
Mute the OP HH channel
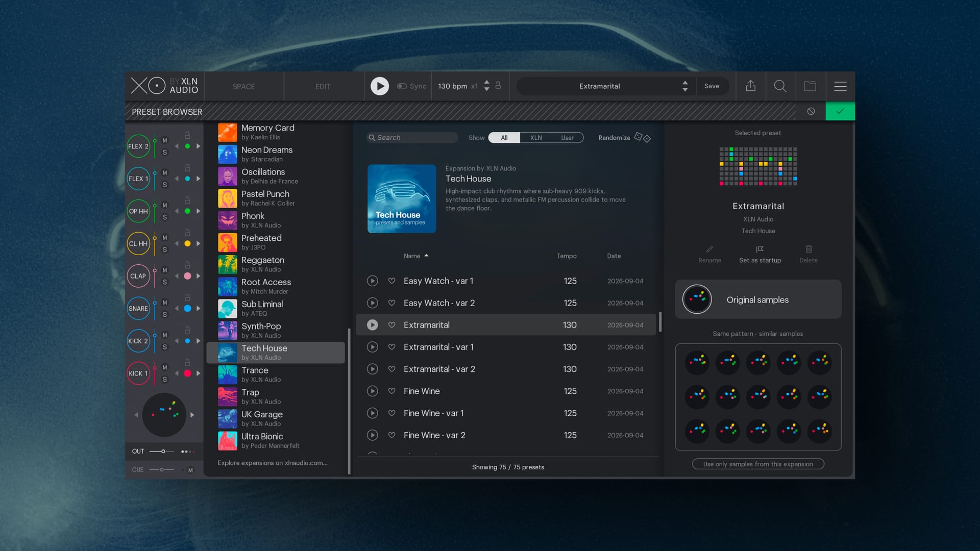coord(165,205)
